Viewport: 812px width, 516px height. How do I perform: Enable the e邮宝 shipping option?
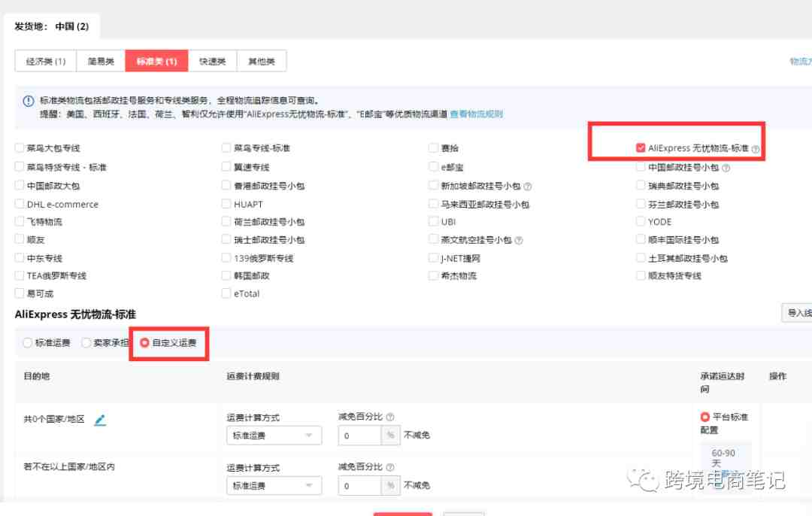(x=434, y=167)
